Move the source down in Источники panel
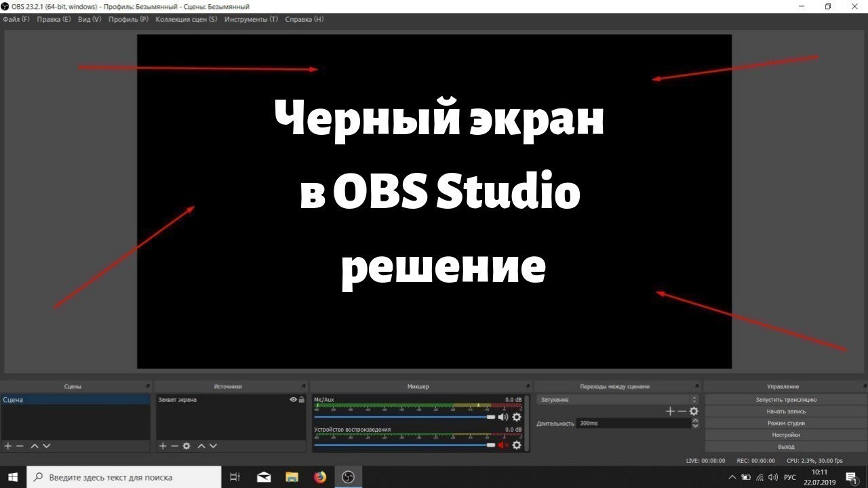 coord(213,446)
